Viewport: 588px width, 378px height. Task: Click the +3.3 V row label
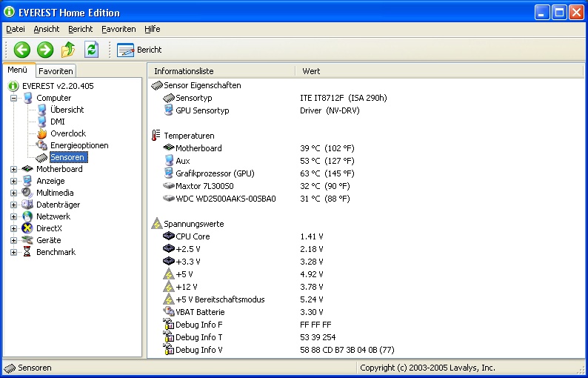[x=188, y=262]
